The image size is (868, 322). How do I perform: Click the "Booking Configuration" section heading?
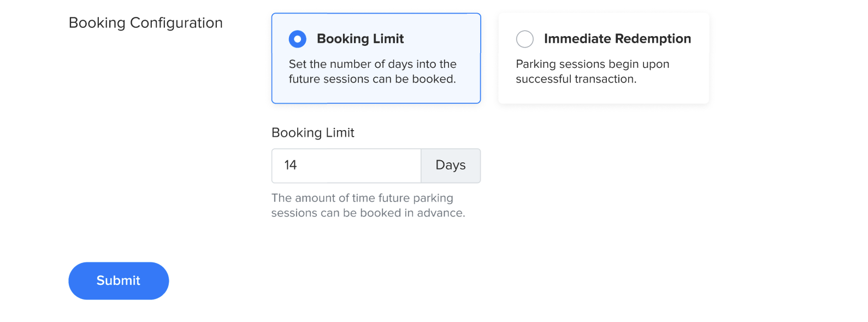click(146, 23)
